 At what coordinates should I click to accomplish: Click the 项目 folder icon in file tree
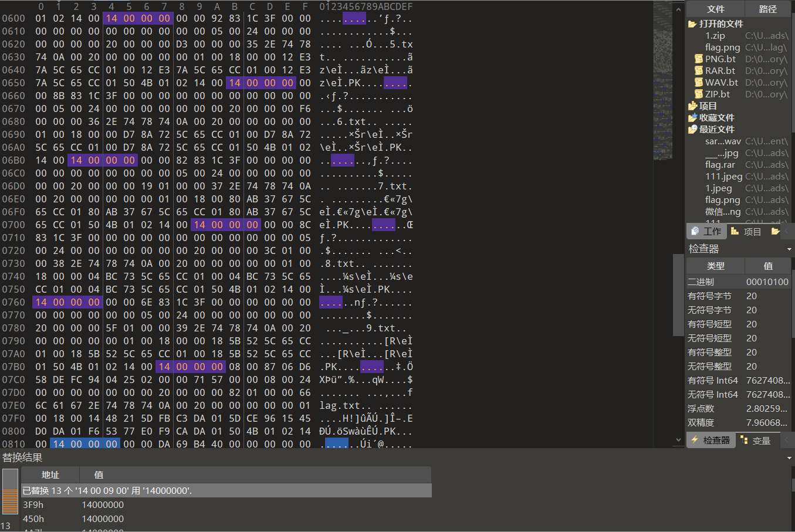[692, 106]
